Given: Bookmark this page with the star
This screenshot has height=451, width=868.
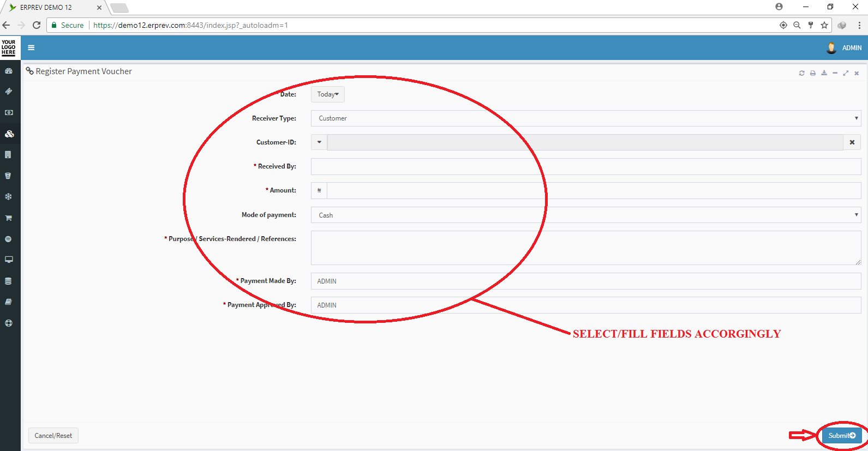Looking at the screenshot, I should (824, 25).
